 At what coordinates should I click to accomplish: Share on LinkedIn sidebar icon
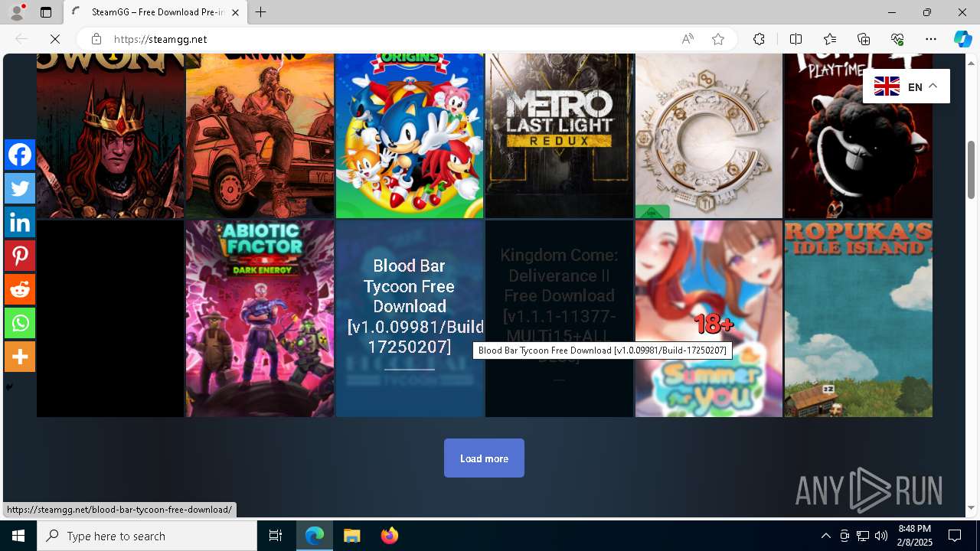tap(20, 222)
